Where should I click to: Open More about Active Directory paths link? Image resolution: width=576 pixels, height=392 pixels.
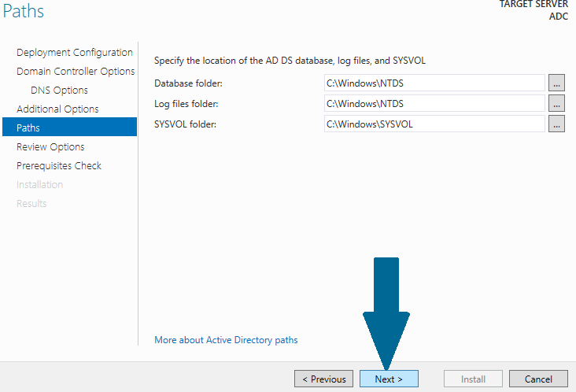(226, 340)
